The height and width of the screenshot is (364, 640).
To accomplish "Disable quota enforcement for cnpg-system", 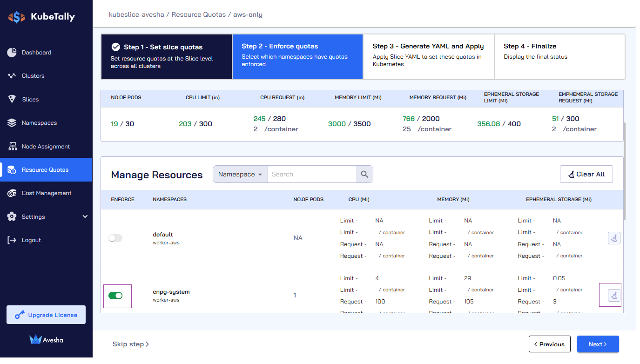I will pos(115,296).
